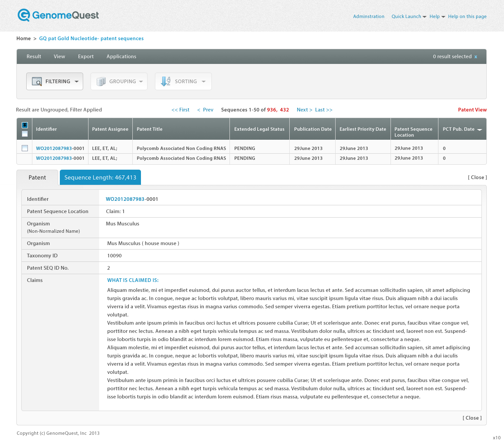Viewport: 504px width, 443px height.
Task: Select the Sequence Length: 467,413 tab
Action: pyautogui.click(x=100, y=177)
